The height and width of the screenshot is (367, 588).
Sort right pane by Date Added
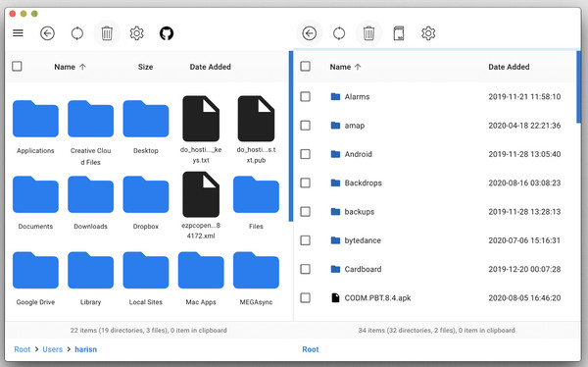tap(509, 67)
